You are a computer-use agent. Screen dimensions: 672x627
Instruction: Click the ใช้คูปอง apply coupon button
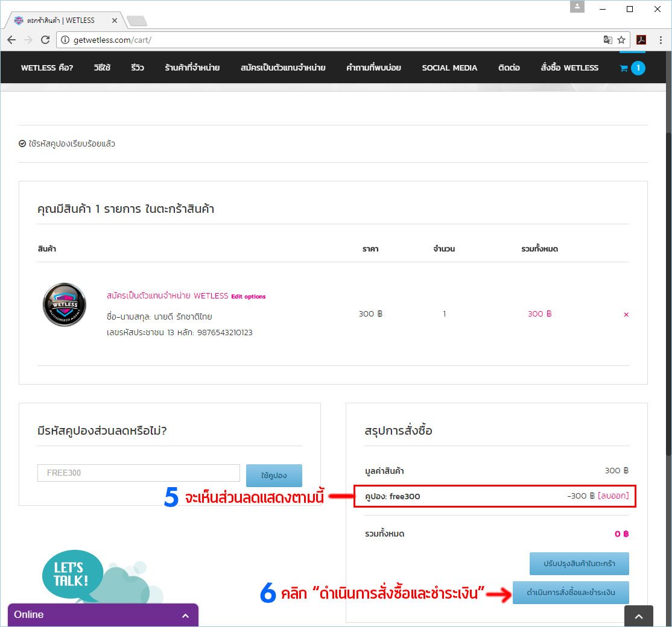tap(274, 476)
